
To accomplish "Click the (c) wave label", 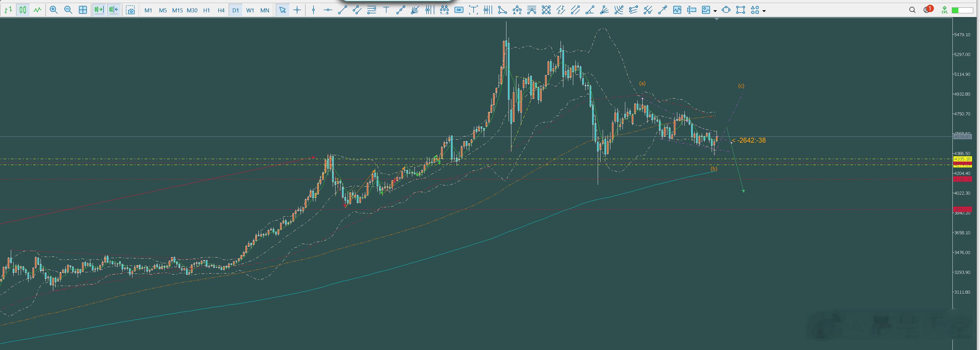I will point(741,86).
